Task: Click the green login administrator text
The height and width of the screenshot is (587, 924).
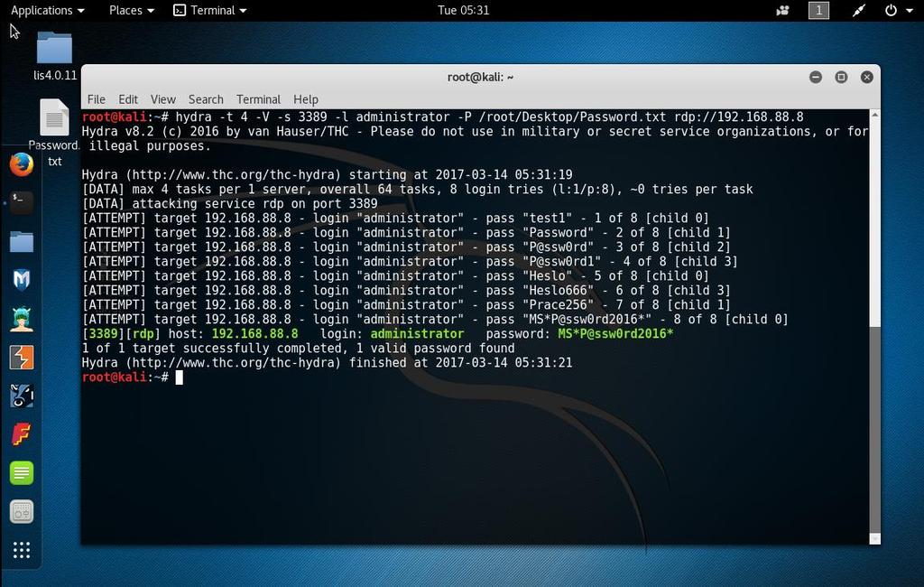Action: tap(417, 334)
